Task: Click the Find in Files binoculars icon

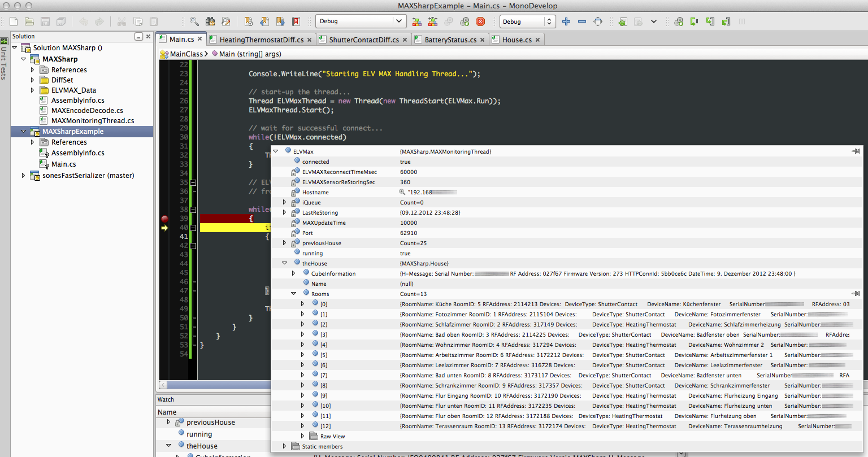Action: tap(210, 21)
